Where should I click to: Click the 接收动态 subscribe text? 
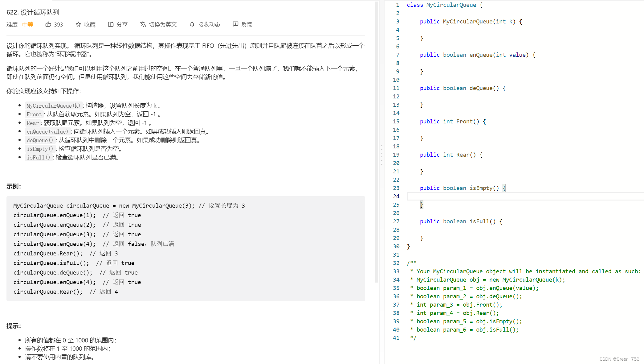(209, 25)
